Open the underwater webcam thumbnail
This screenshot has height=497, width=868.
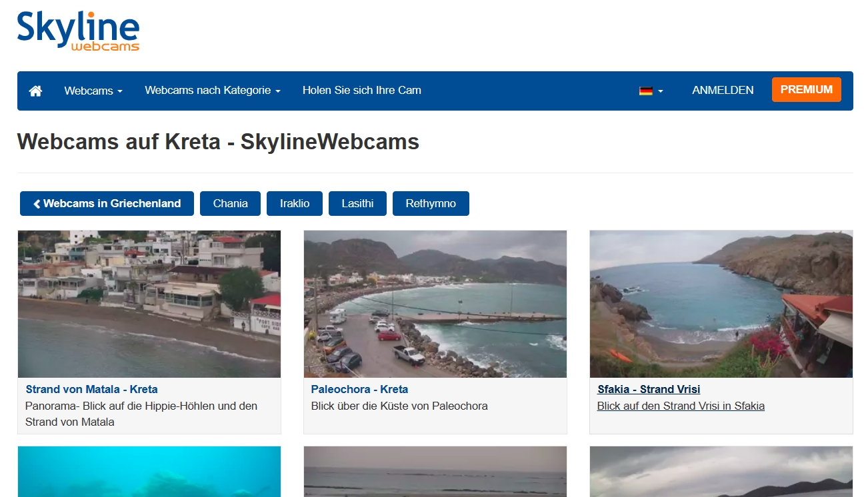[149, 472]
